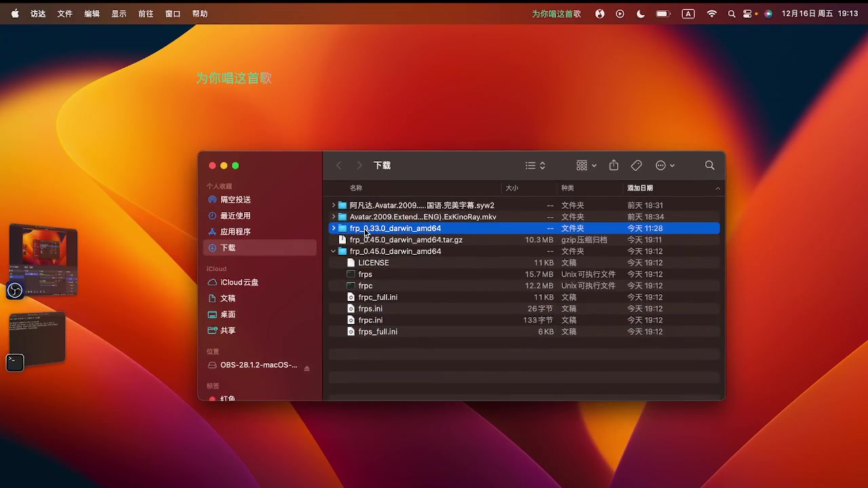Open the action ellipsis menu
868x488 pixels.
pyautogui.click(x=665, y=165)
